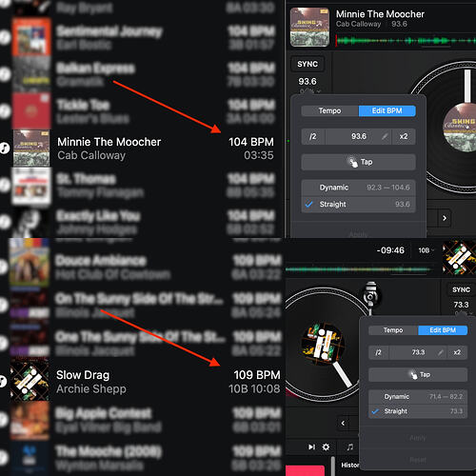Image resolution: width=476 pixels, height=476 pixels.
Task: Click the skip-to-next track icon
Action: point(311,446)
